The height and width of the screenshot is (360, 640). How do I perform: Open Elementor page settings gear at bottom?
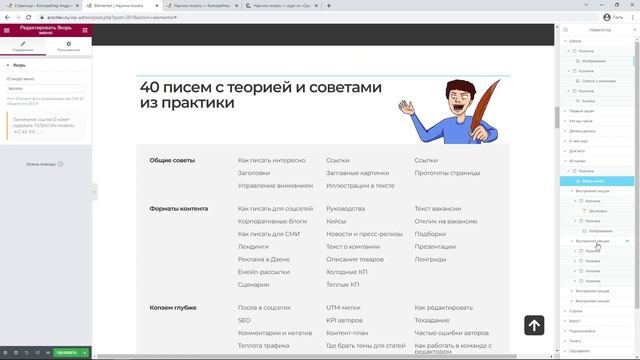click(5, 353)
